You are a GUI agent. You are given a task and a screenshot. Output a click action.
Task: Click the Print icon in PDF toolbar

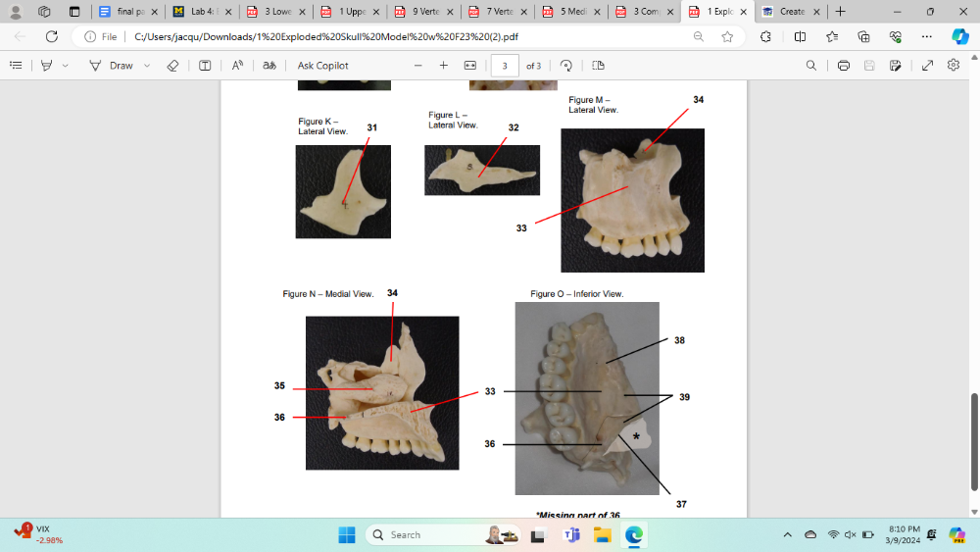(843, 66)
